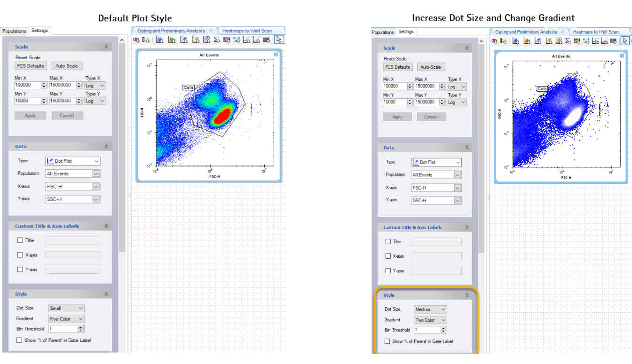Open SSC-H Y-axis dropdown in Increase Dot Size panel
Image resolution: width=632 pixels, height=364 pixels.
click(x=436, y=200)
